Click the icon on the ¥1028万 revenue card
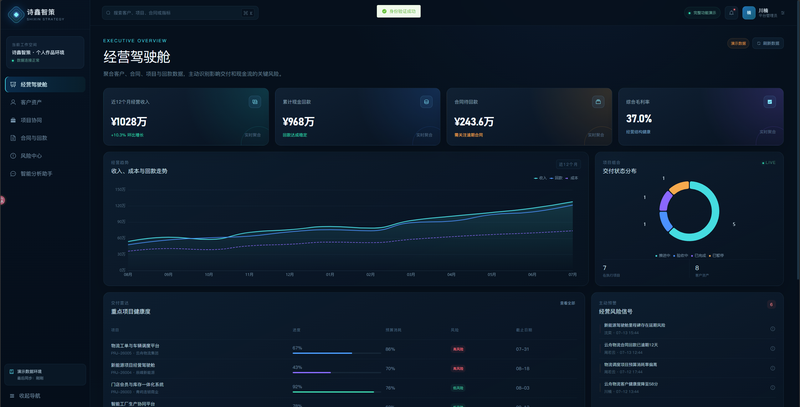 (255, 102)
